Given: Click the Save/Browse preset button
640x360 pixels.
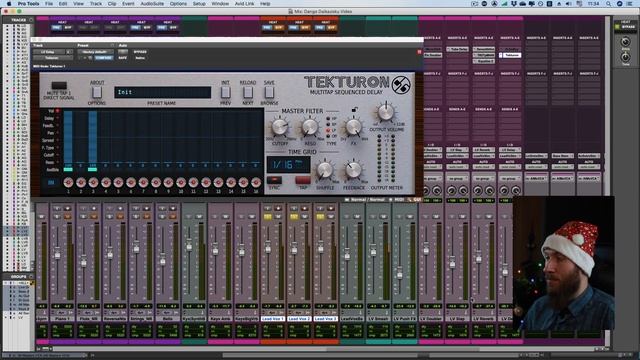Looking at the screenshot, I should (x=269, y=93).
